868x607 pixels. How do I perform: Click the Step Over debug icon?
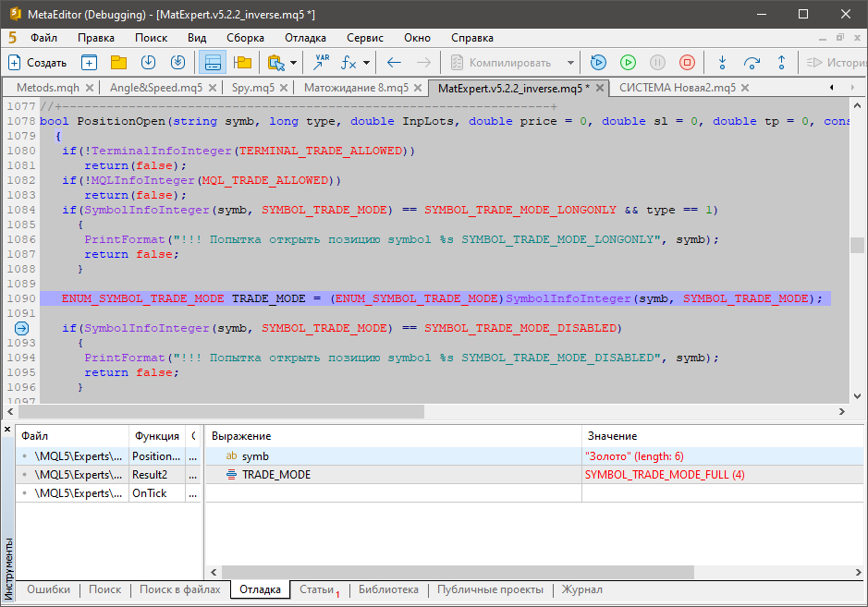click(752, 63)
